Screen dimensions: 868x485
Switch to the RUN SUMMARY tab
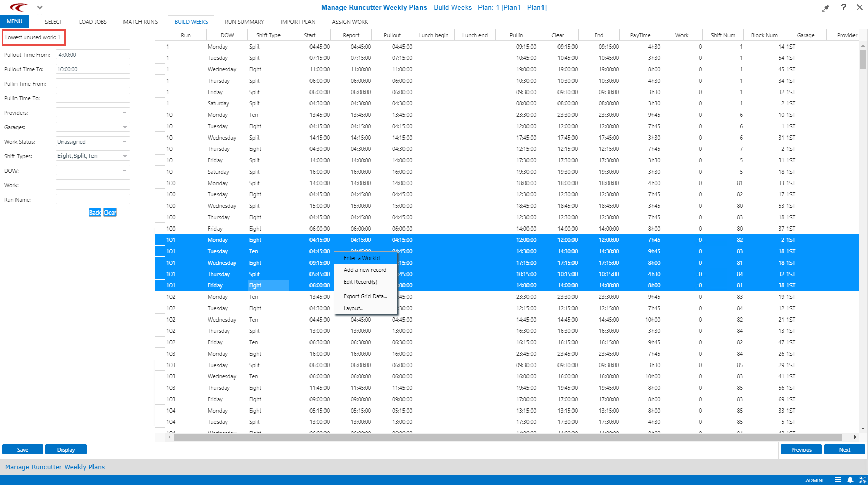tap(244, 22)
